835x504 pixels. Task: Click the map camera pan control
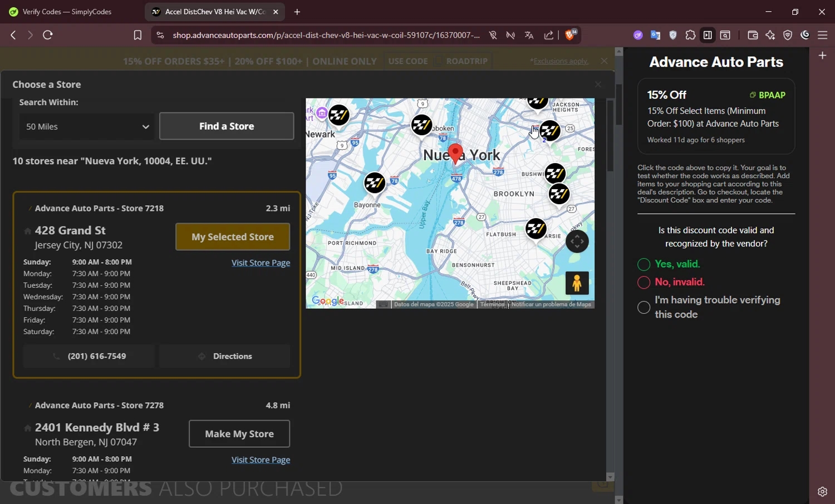[577, 241]
